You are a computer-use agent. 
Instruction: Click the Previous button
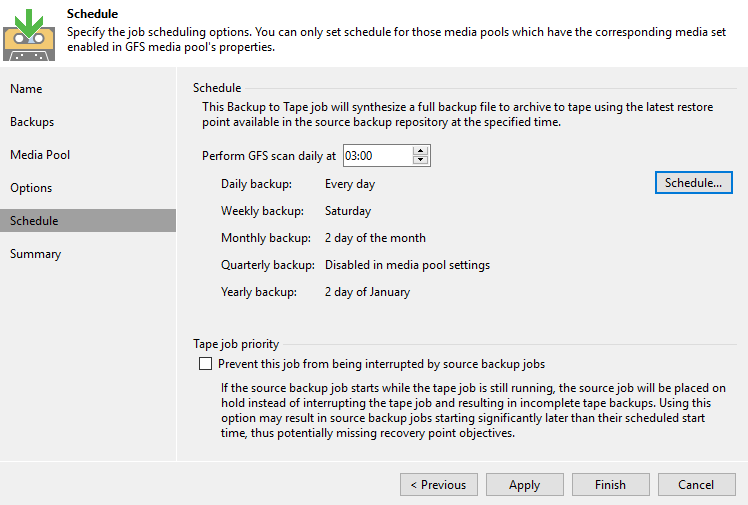[x=438, y=485]
